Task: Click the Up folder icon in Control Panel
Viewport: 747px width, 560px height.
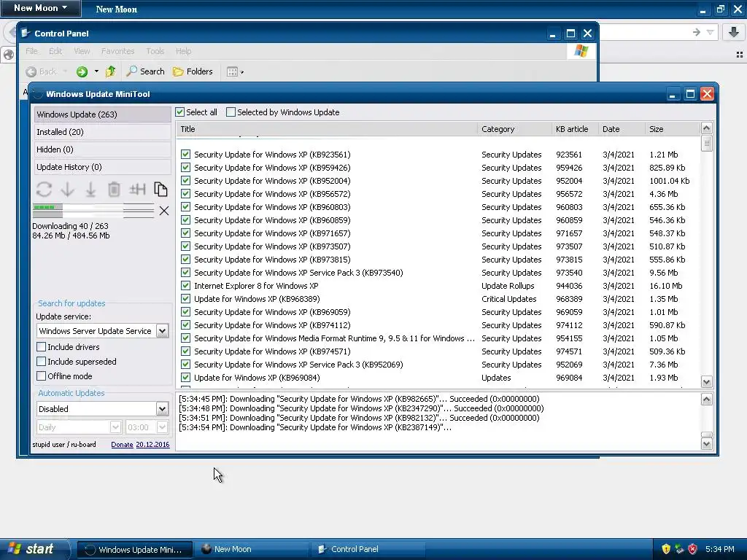Action: click(x=111, y=71)
